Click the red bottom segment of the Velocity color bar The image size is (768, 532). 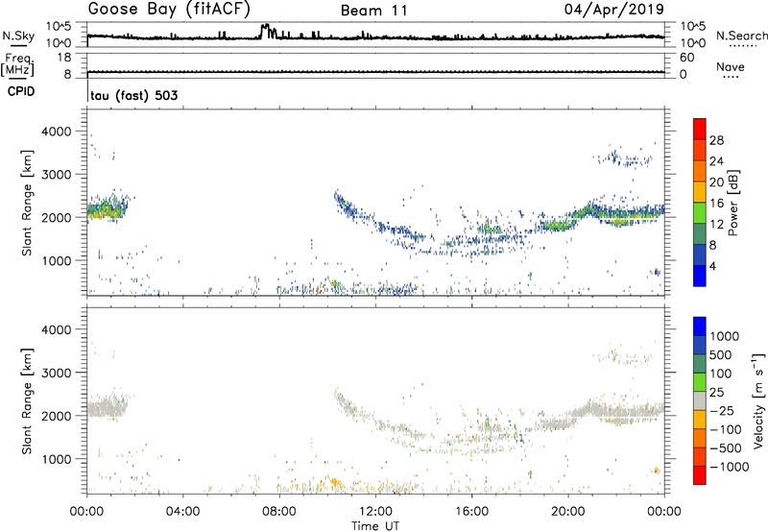coord(700,475)
